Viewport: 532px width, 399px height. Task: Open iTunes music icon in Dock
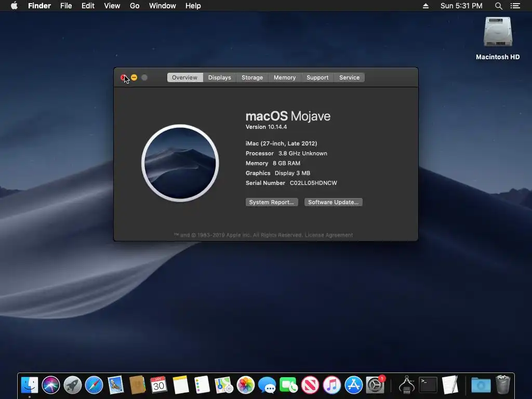[x=332, y=385]
